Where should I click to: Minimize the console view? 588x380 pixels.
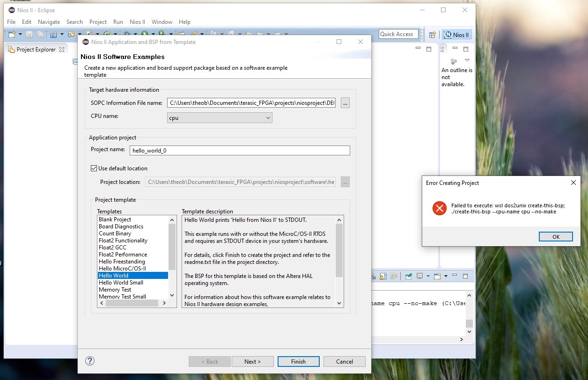click(x=455, y=275)
